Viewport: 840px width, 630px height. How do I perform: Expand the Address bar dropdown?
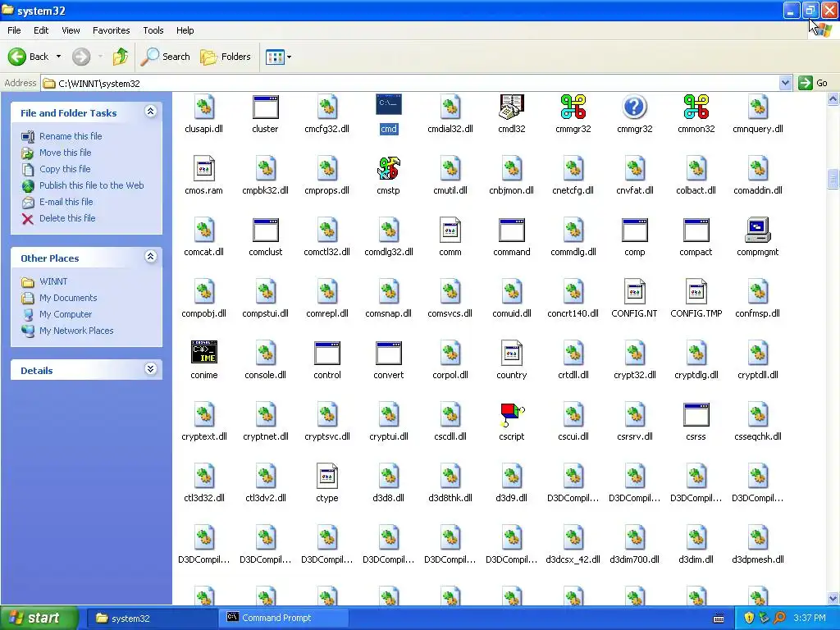tap(785, 83)
